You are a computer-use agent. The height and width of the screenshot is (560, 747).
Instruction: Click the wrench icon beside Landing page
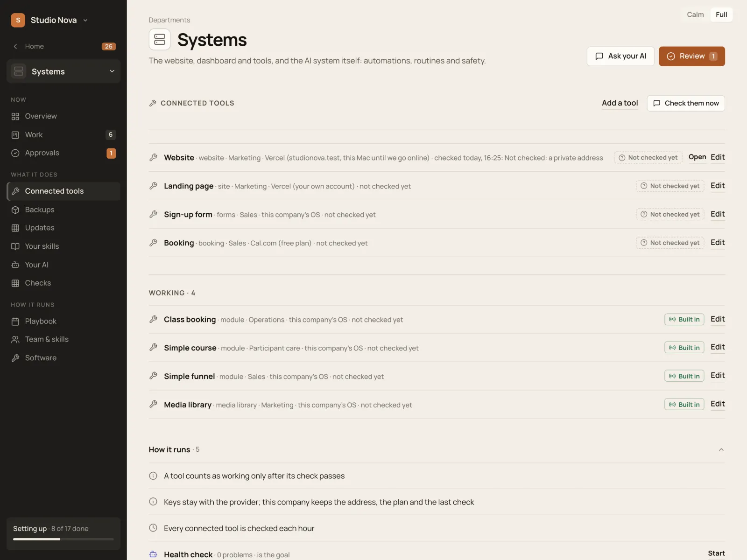[153, 186]
